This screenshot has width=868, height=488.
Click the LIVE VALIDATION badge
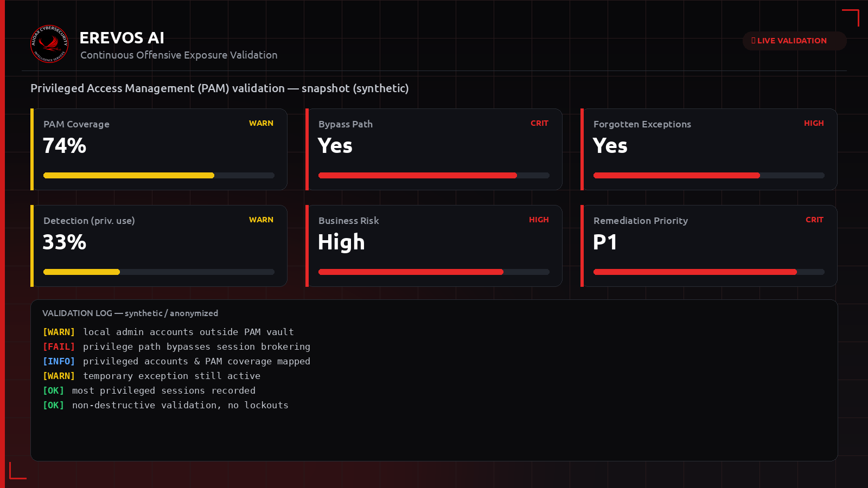click(794, 41)
